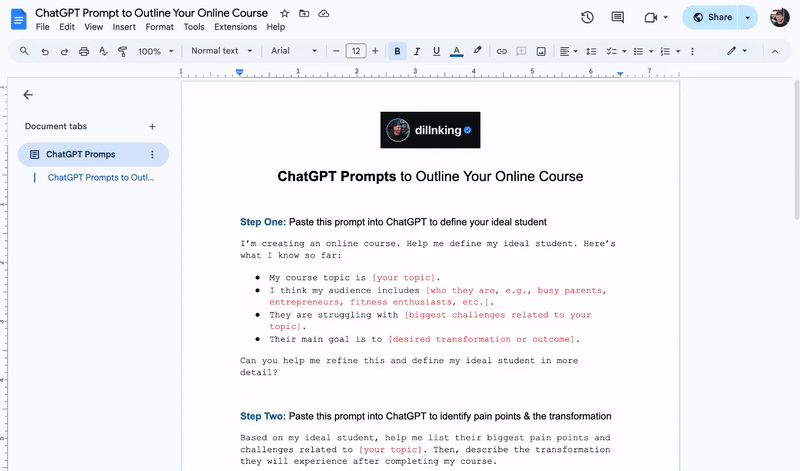
Task: Select the paint format tool
Action: [x=122, y=51]
